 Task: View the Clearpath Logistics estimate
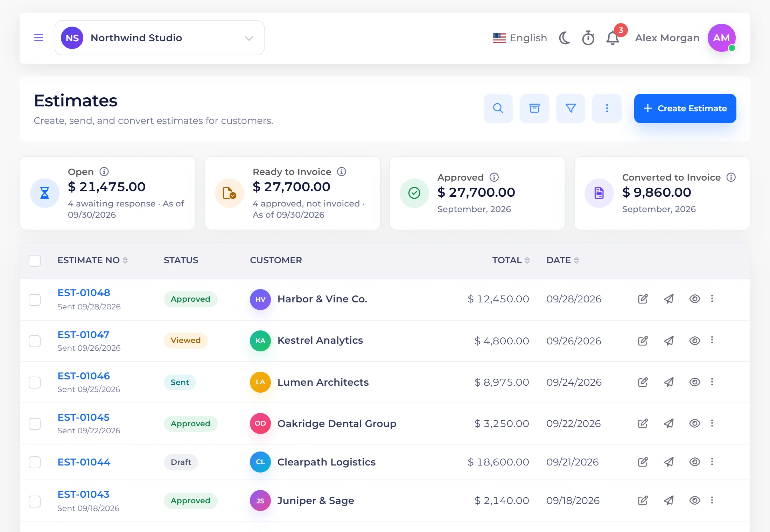click(x=695, y=462)
